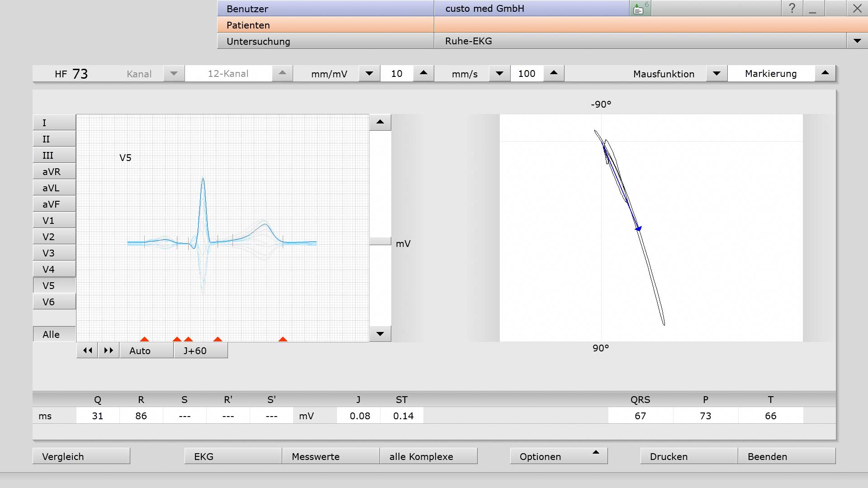Jump to the next complex with the fast-forward arrows
This screenshot has height=488, width=868.
click(x=109, y=351)
